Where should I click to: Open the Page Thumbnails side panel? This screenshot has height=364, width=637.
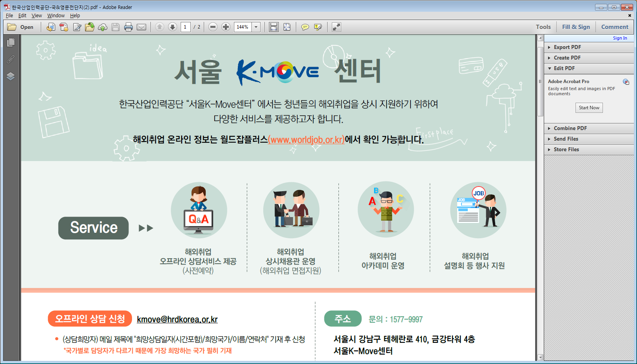11,42
